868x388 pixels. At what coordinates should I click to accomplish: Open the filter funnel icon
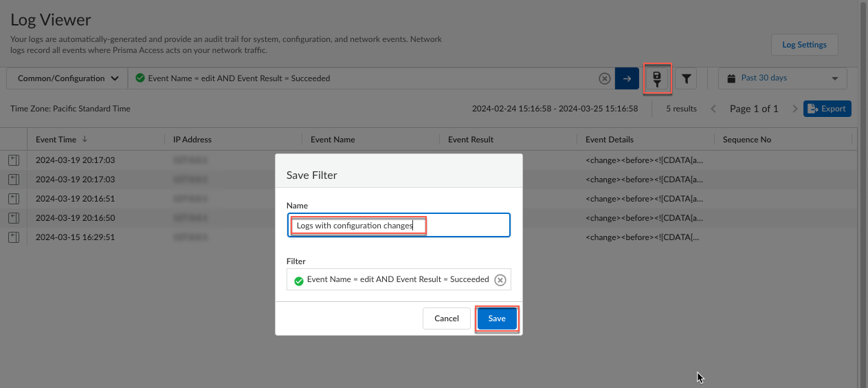tap(686, 78)
